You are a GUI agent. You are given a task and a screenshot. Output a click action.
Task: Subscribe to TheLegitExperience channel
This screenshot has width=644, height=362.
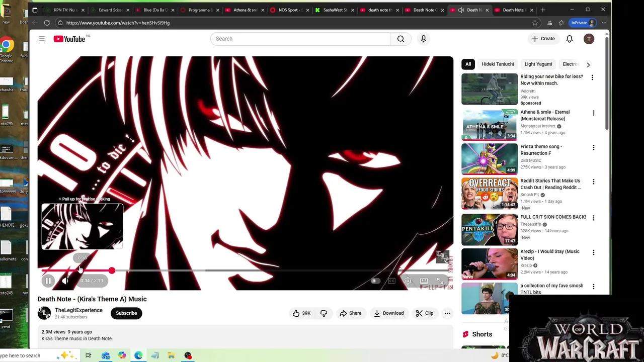click(126, 313)
